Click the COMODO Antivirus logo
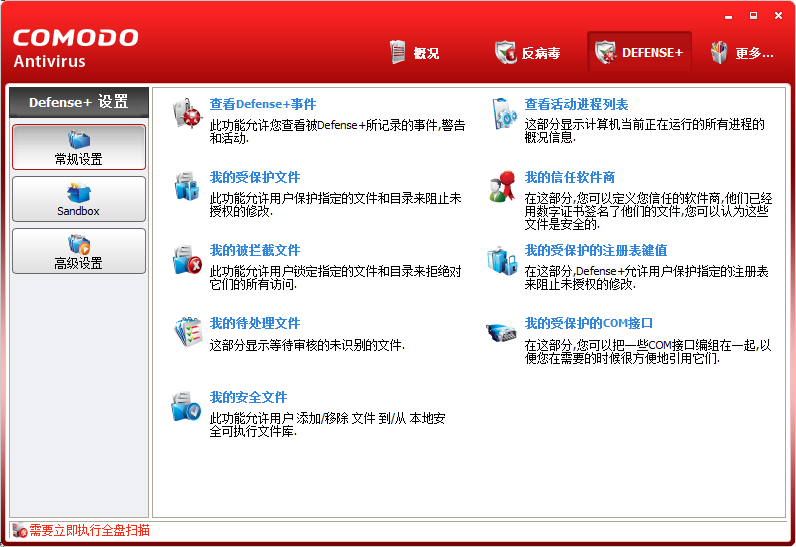The height and width of the screenshot is (547, 796). [x=75, y=48]
